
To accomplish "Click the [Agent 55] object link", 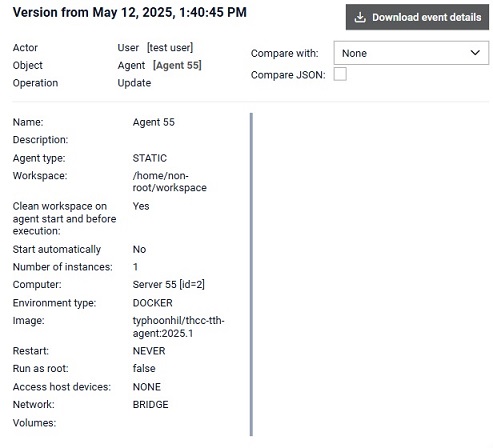I will click(x=177, y=65).
